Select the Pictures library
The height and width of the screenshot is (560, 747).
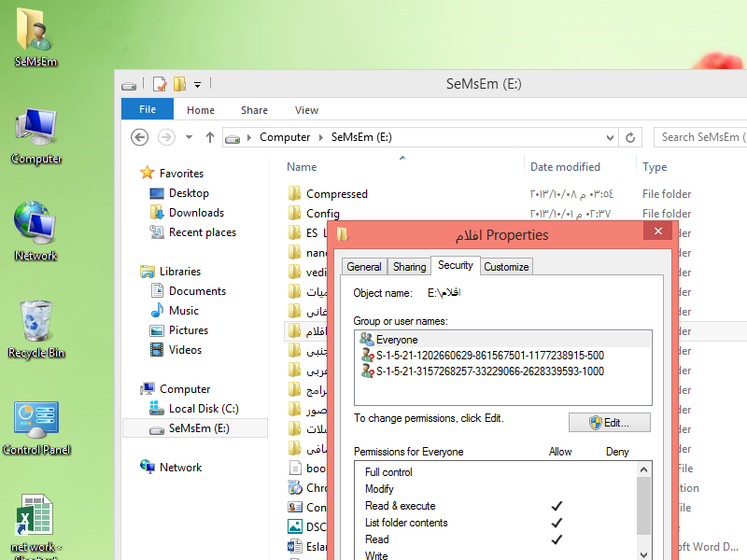[179, 330]
